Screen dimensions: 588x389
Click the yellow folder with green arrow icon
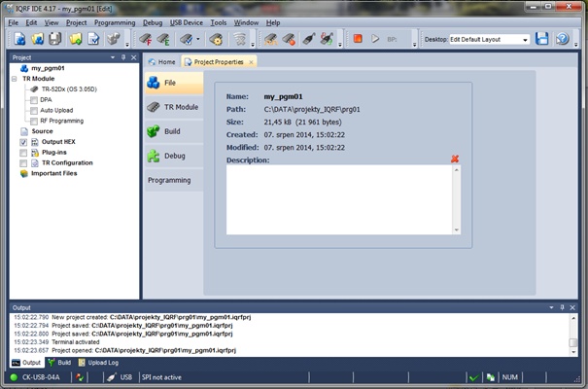(75, 39)
